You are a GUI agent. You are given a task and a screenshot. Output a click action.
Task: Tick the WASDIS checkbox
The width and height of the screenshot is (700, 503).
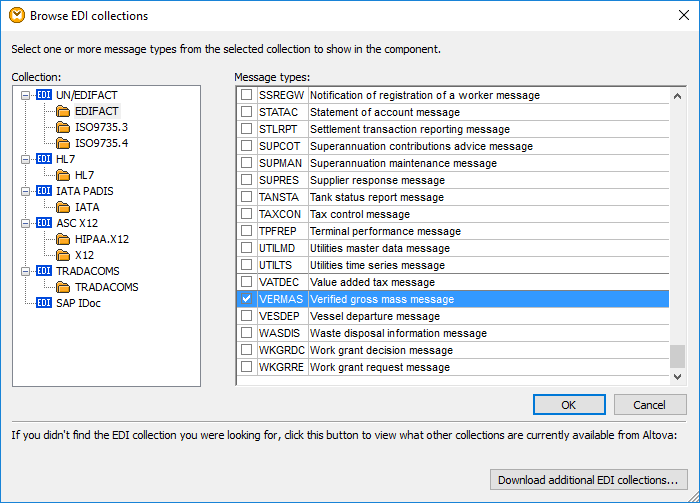point(246,333)
